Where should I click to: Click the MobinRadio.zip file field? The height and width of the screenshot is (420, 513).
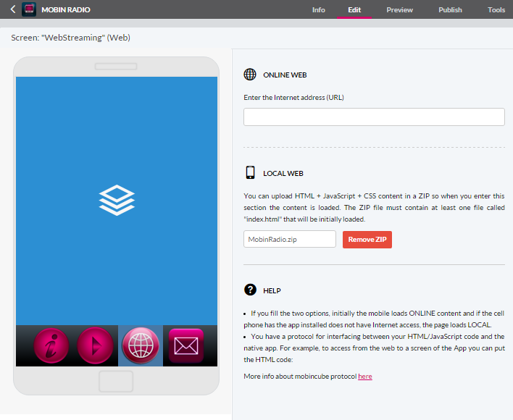pyautogui.click(x=290, y=239)
